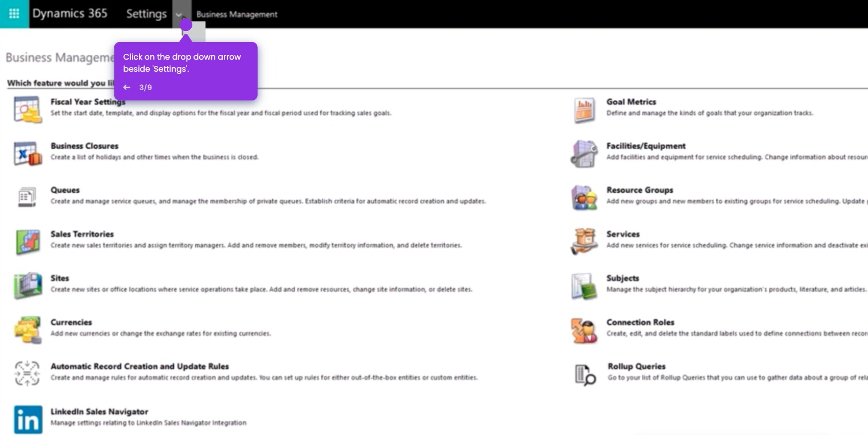Open the Connection Roles link
The width and height of the screenshot is (868, 435).
[640, 323]
